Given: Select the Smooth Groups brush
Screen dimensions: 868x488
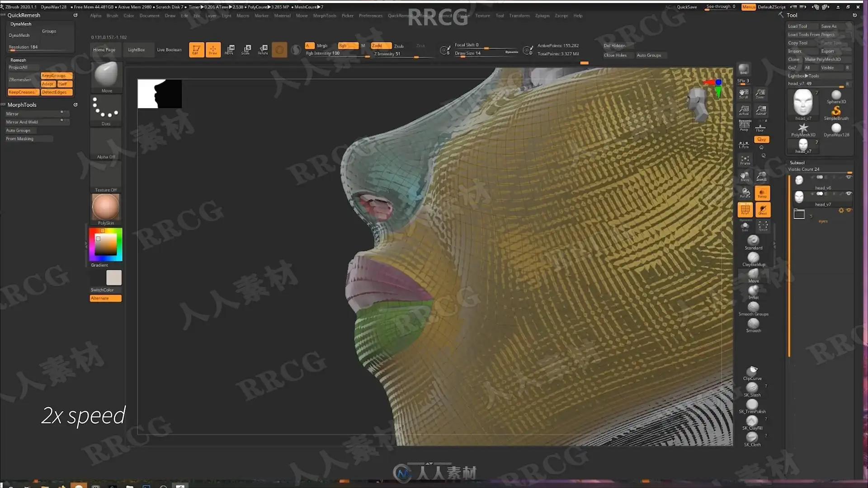Looking at the screenshot, I should click(753, 309).
